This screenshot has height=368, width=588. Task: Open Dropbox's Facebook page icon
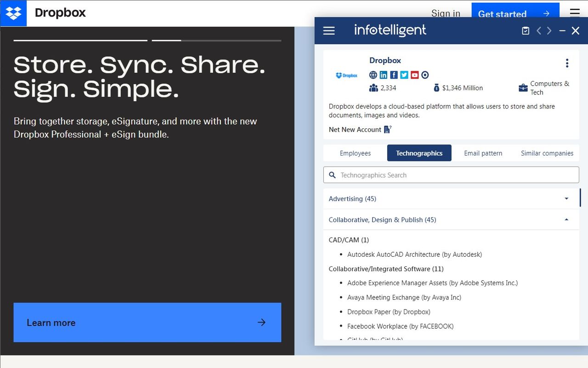point(394,75)
